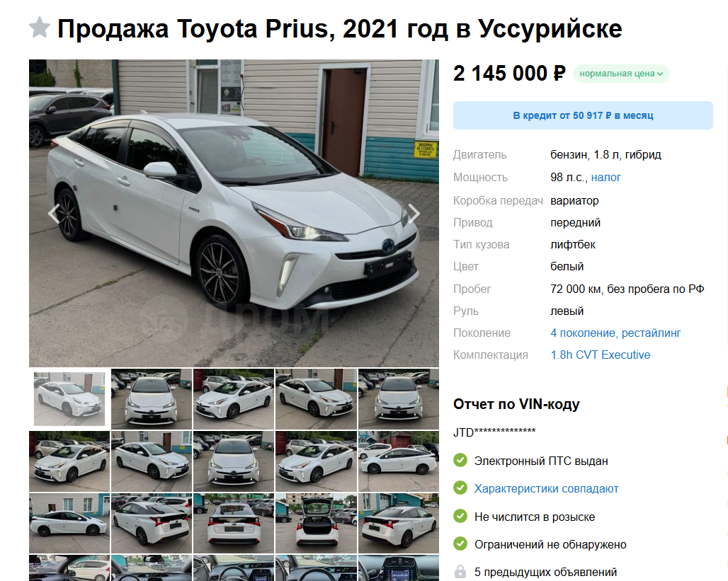The image size is (728, 581).
Task: Open 1.8h CVT Executive trim link
Action: (x=601, y=355)
